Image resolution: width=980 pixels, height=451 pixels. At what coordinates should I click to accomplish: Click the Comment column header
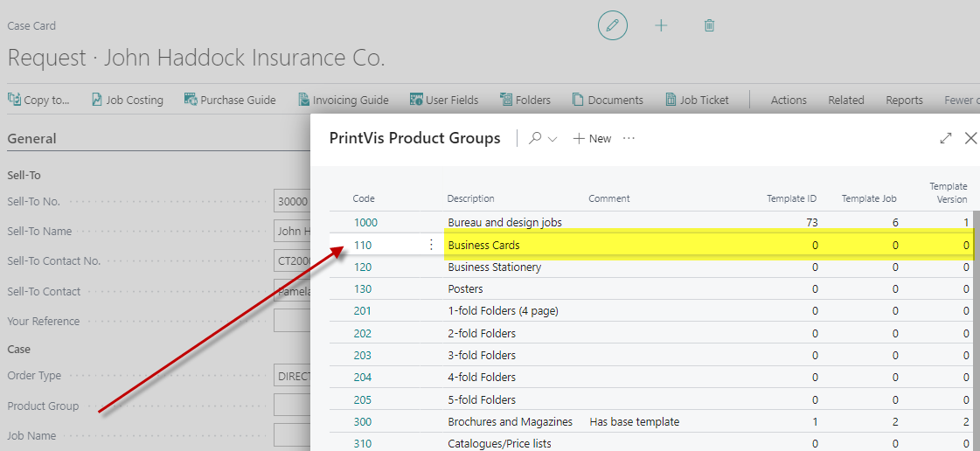609,198
